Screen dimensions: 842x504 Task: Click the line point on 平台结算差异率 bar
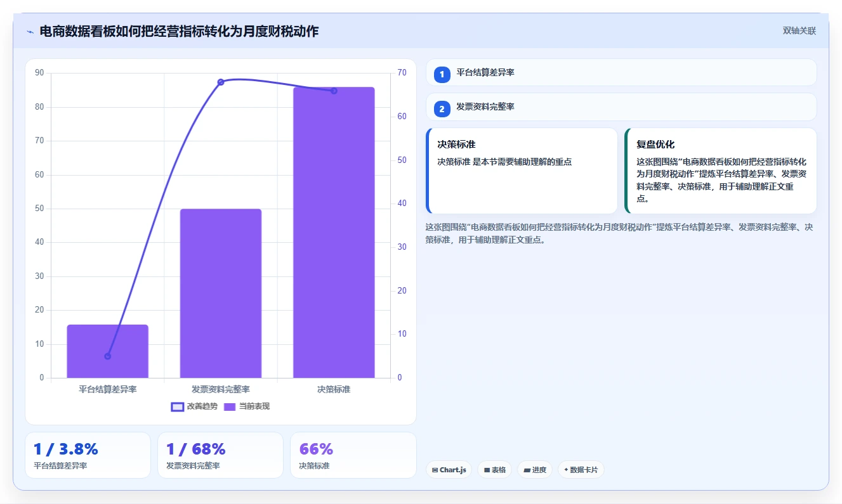[x=107, y=356]
